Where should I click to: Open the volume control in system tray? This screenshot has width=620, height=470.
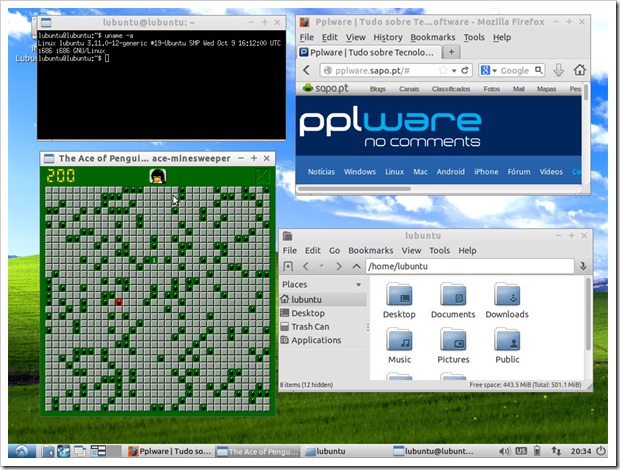click(x=504, y=451)
